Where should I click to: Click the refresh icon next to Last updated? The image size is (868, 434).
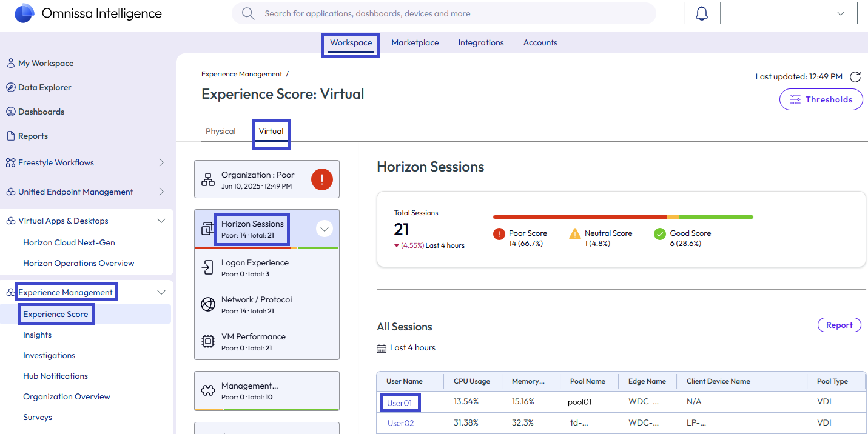pos(855,77)
